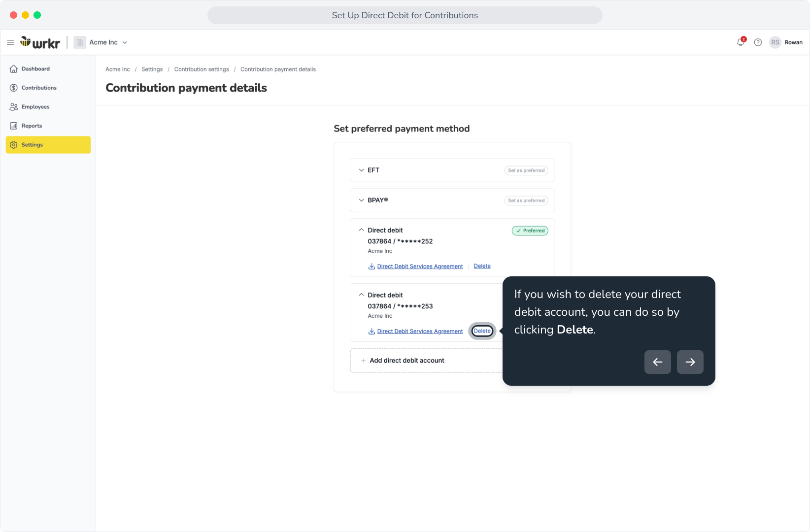Advance tour with right arrow button
This screenshot has height=532, width=810.
point(690,362)
